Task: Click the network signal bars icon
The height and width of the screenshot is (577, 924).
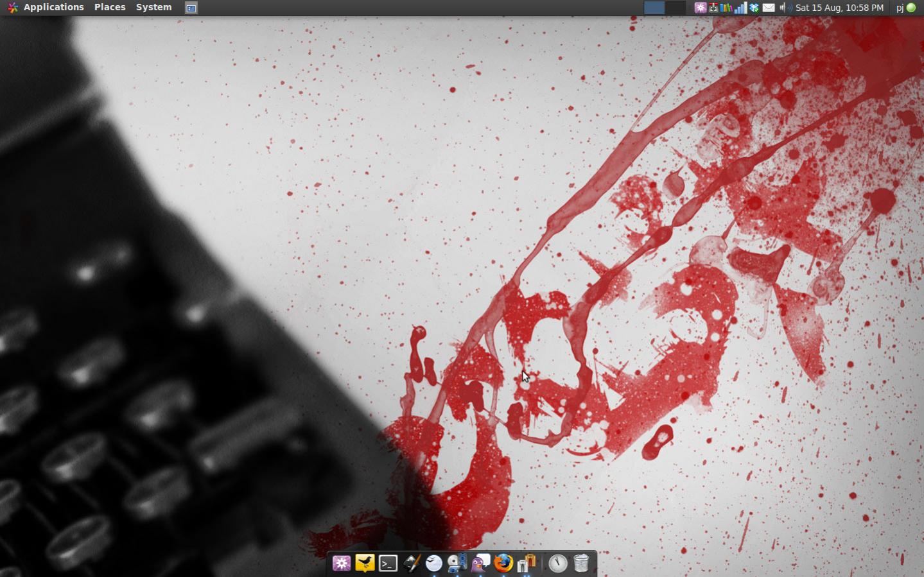Action: (740, 8)
